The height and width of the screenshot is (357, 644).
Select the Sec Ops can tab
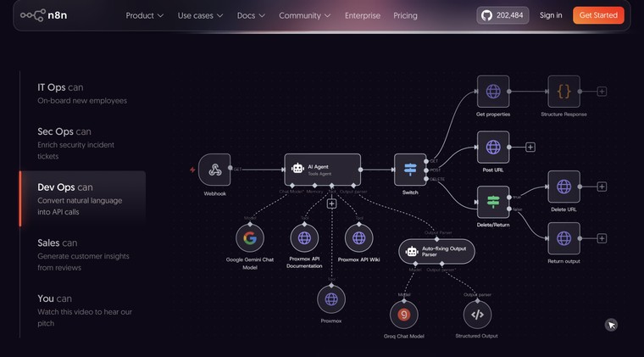[x=82, y=143]
